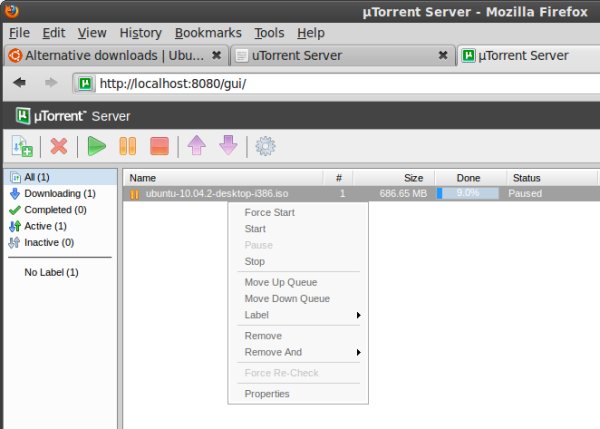Sort by the Name column header
This screenshot has height=429, width=600.
pyautogui.click(x=223, y=178)
